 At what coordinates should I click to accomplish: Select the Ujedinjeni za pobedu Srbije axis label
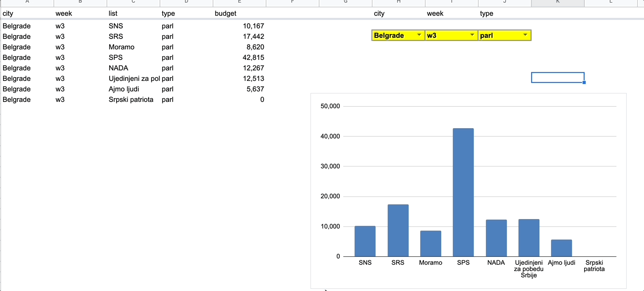pyautogui.click(x=528, y=269)
